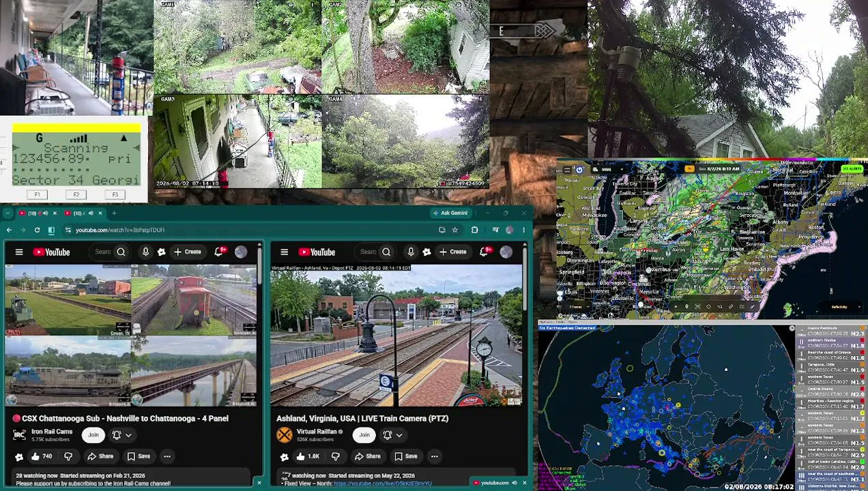This screenshot has width=868, height=491.
Task: Start voice search in Ashland YouTube window
Action: (x=411, y=252)
